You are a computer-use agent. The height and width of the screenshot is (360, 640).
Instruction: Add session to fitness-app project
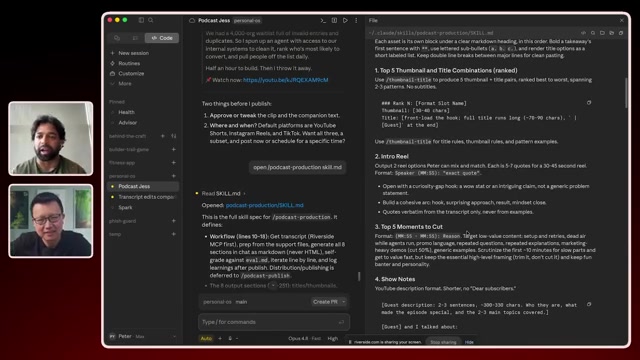coord(173,162)
